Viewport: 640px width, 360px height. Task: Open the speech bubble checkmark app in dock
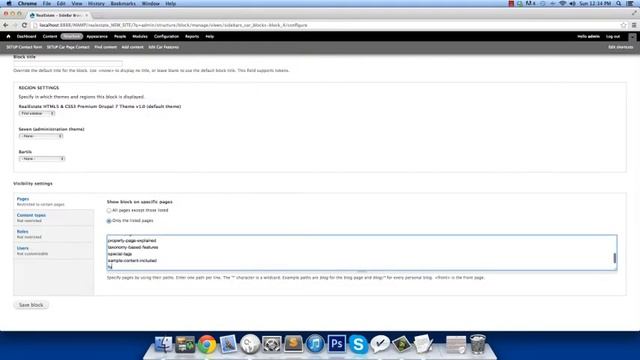pyautogui.click(x=380, y=344)
